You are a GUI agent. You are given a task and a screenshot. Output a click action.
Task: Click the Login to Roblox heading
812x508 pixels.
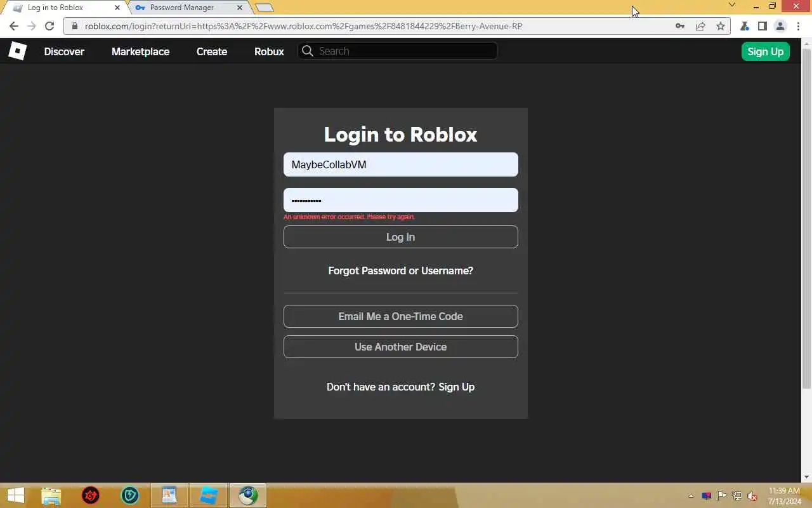coord(401,135)
